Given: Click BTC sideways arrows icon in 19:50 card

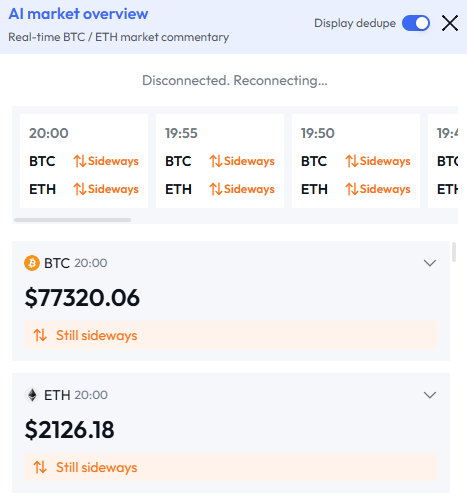Looking at the screenshot, I should tap(352, 161).
